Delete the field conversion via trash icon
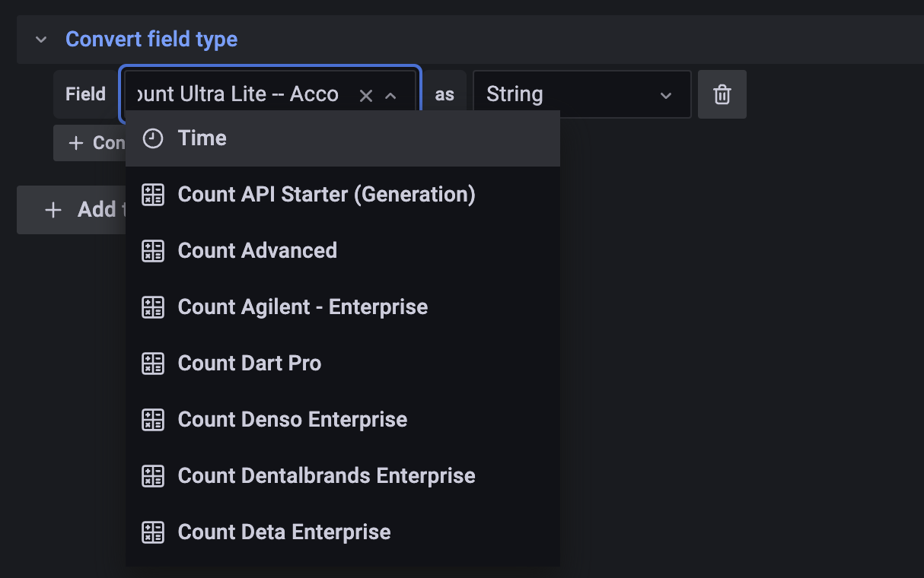924x578 pixels. pyautogui.click(x=722, y=94)
